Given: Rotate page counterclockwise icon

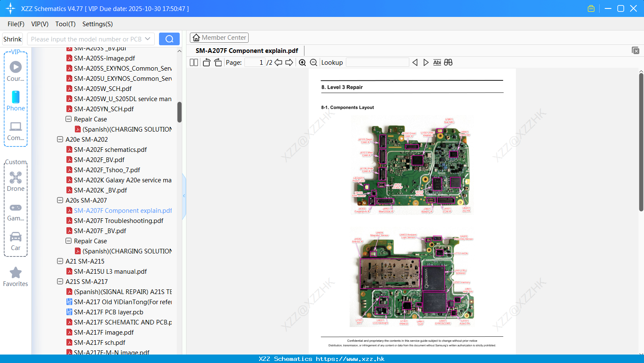Looking at the screenshot, I should (206, 62).
